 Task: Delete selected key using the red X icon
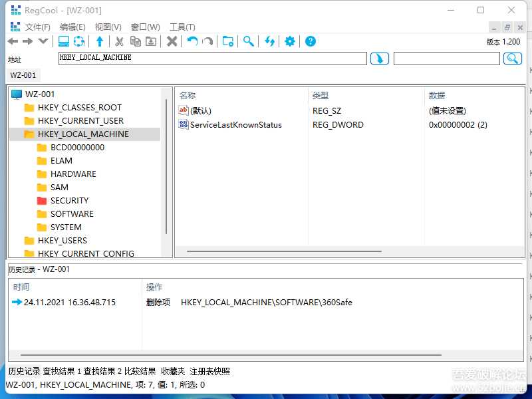coord(173,41)
